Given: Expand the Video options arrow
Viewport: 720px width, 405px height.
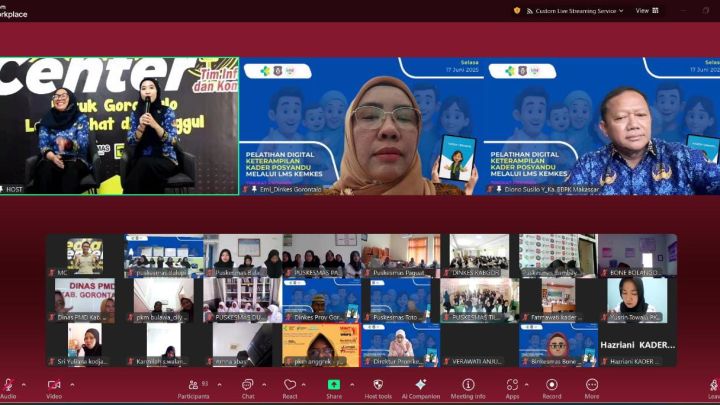Looking at the screenshot, I should pyautogui.click(x=72, y=385).
